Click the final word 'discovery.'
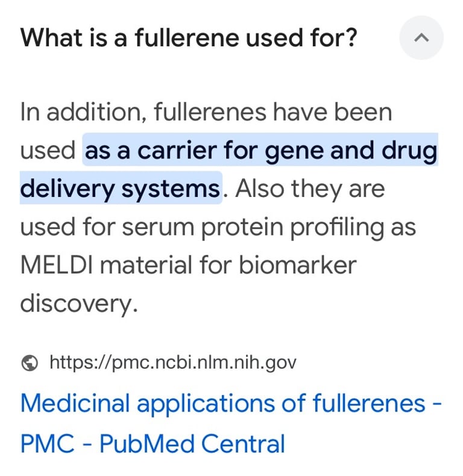This screenshot has height=476, width=463. point(79,303)
